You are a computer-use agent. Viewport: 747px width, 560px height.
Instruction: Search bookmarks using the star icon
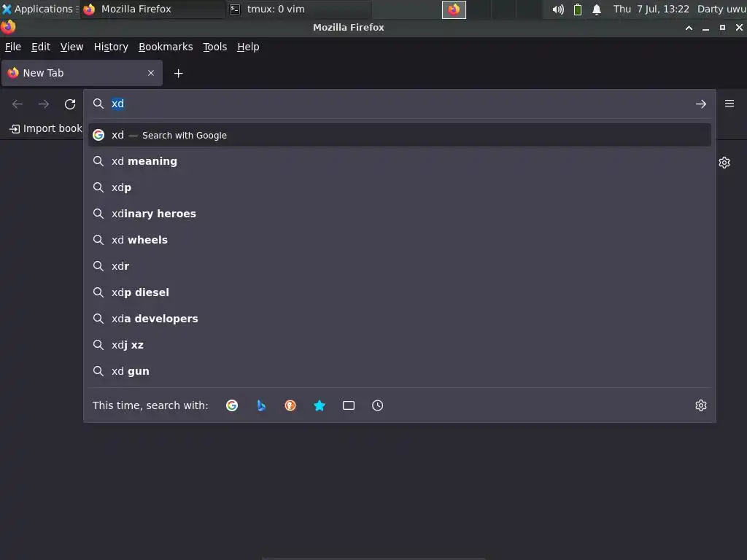point(320,405)
